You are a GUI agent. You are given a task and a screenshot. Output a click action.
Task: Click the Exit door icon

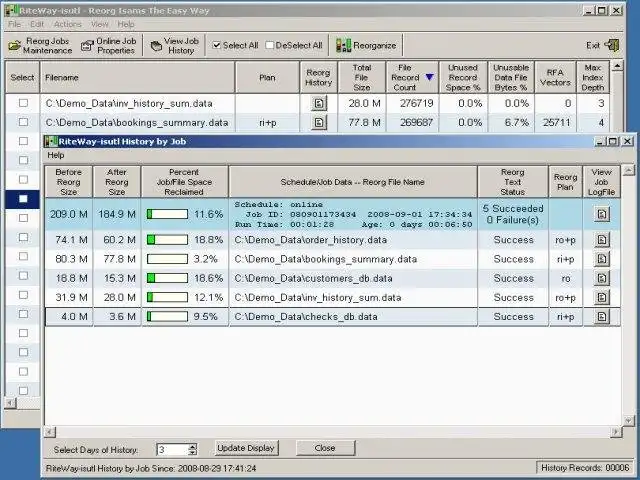[612, 45]
